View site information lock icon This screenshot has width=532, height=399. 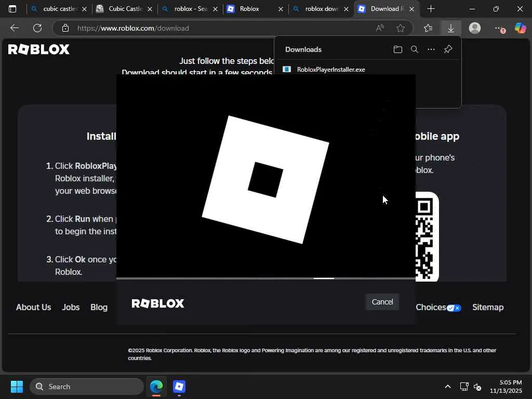click(x=65, y=28)
